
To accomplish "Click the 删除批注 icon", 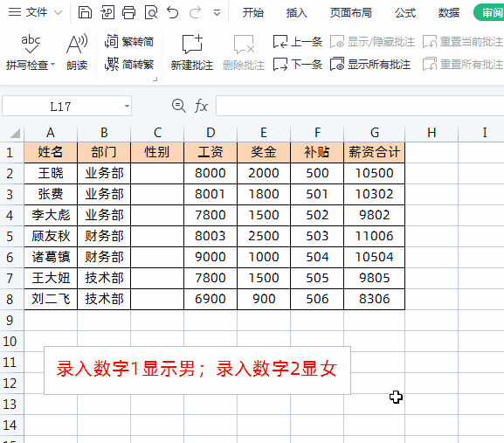I will [244, 52].
